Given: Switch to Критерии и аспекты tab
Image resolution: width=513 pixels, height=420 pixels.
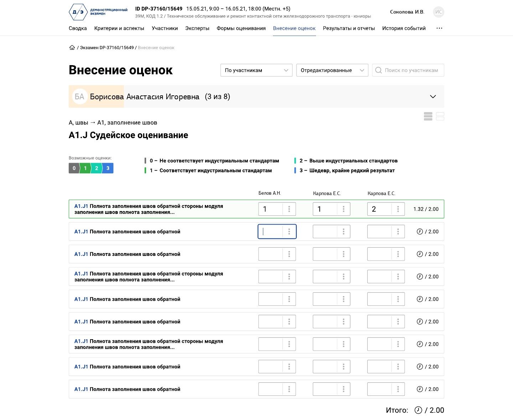Looking at the screenshot, I should 119,28.
